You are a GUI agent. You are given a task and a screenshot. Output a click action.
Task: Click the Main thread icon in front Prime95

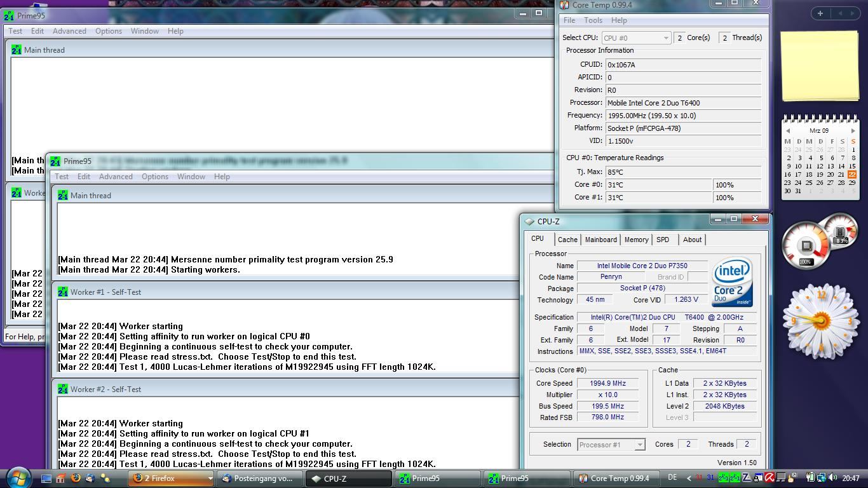click(62, 195)
